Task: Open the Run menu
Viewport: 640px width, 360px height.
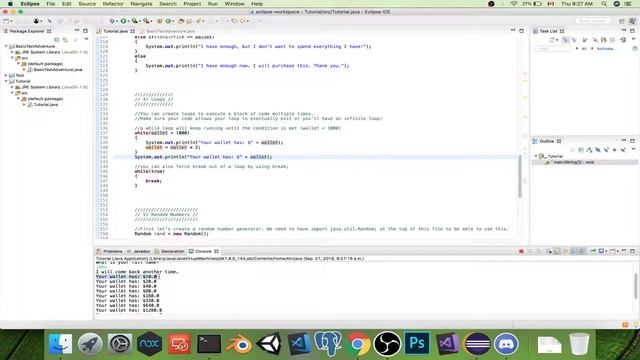Action: click(213, 4)
